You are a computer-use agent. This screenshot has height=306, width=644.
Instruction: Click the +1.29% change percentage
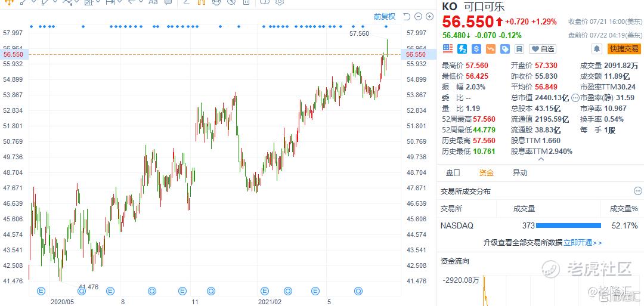(x=544, y=21)
